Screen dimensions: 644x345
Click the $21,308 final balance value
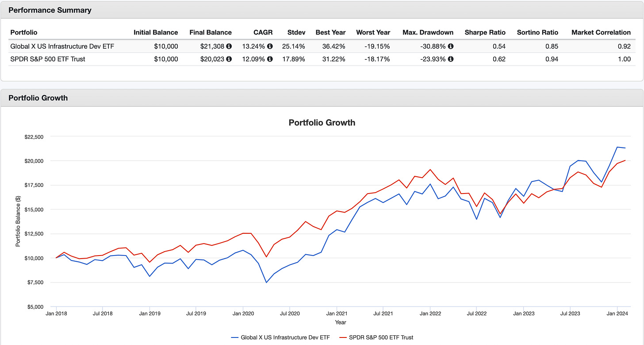213,46
